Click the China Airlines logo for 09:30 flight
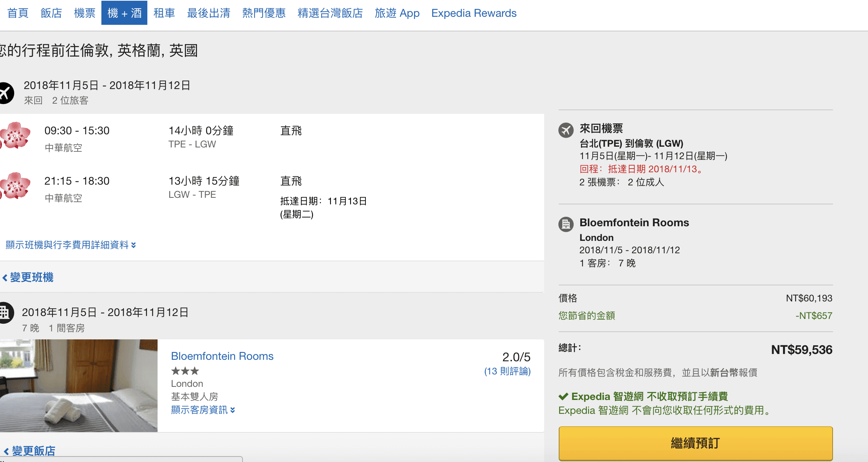 (15, 136)
